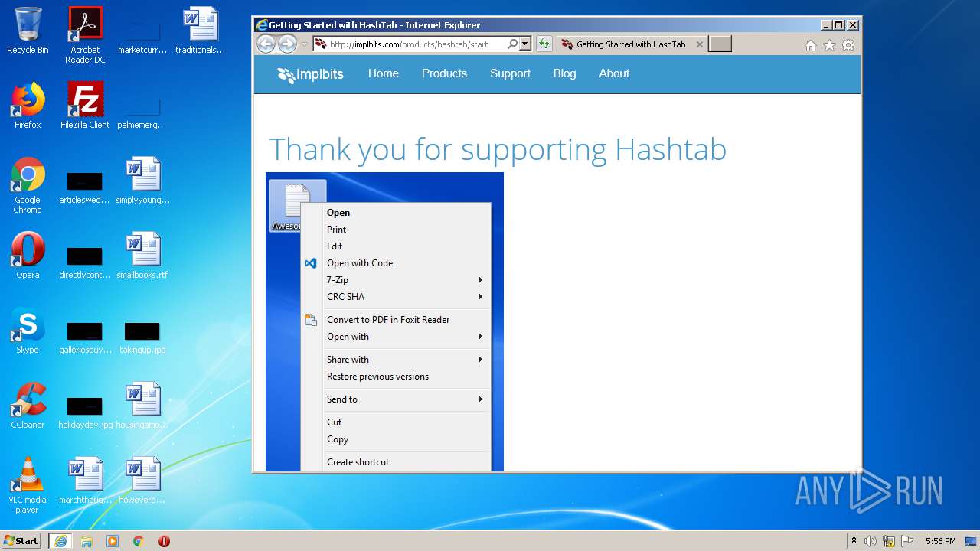980x551 pixels.
Task: Open the Action Center flag icon
Action: click(x=906, y=541)
